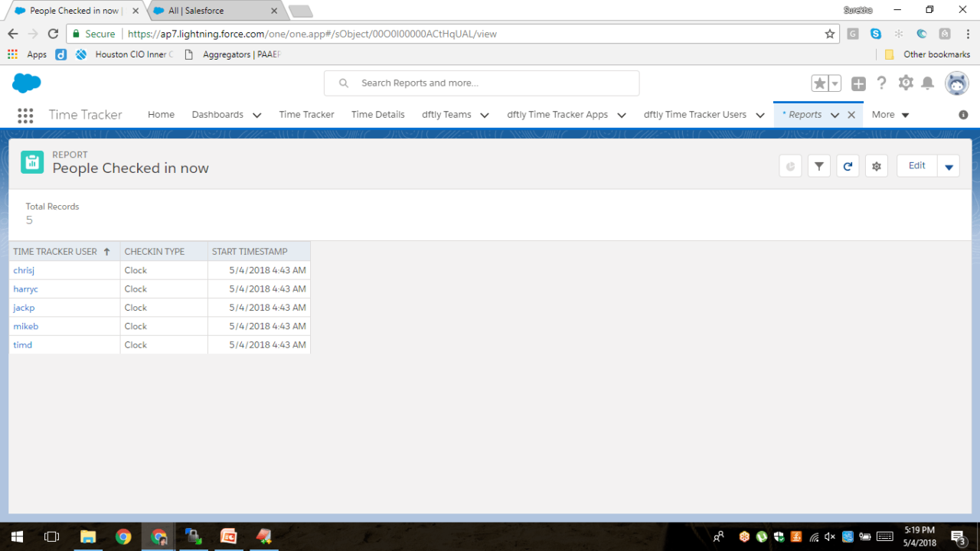Viewport: 980px width, 551px height.
Task: Click the Search Reports and more field
Action: 490,83
